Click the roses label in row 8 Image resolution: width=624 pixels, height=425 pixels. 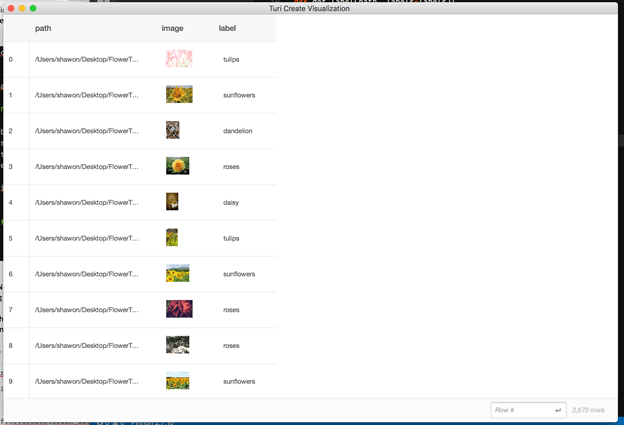[231, 346]
